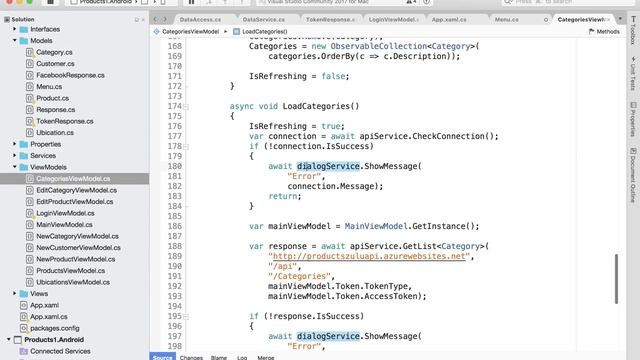This screenshot has width=640, height=360.
Task: Click the packages.config file icon
Action: point(24,328)
